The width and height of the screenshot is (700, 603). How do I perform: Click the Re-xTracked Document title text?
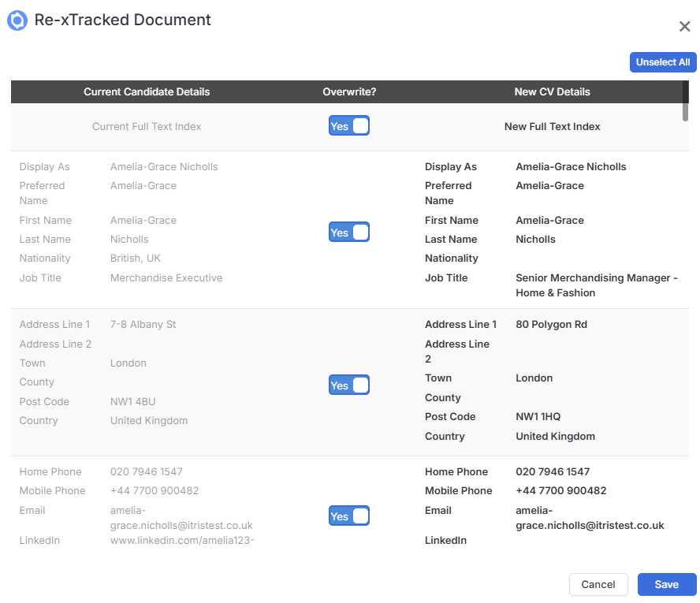[x=122, y=20]
